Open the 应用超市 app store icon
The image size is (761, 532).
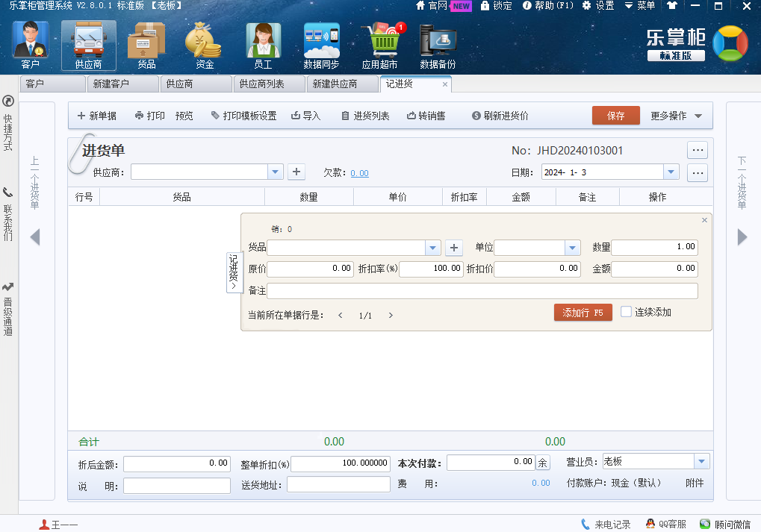coord(379,45)
